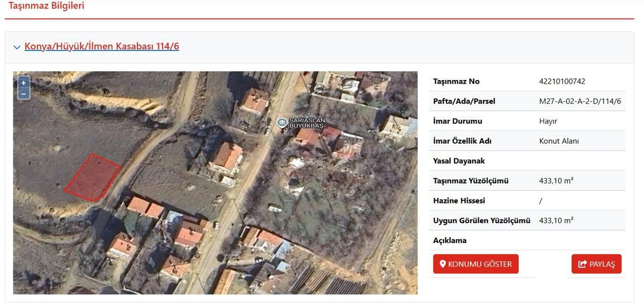Zoom out of the map with minus button
The image size is (644, 308).
click(23, 94)
